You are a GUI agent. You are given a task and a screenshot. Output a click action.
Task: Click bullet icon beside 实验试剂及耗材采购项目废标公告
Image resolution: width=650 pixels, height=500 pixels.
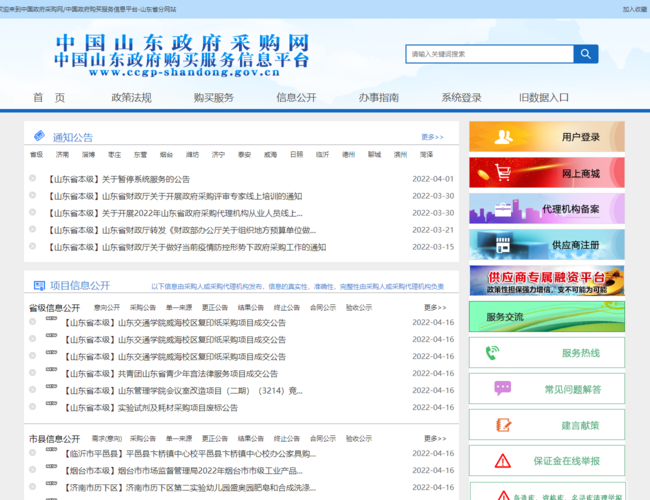click(x=32, y=407)
